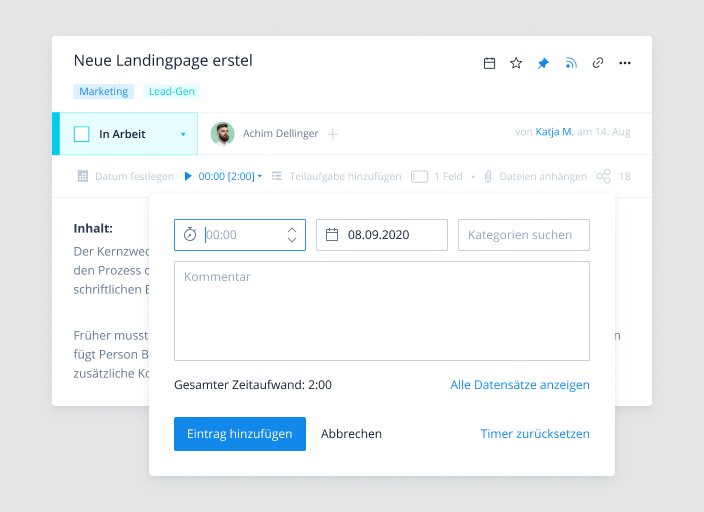Screen dimensions: 704x512
Task: Expand the 1 Feld dropdown
Action: pos(444,176)
